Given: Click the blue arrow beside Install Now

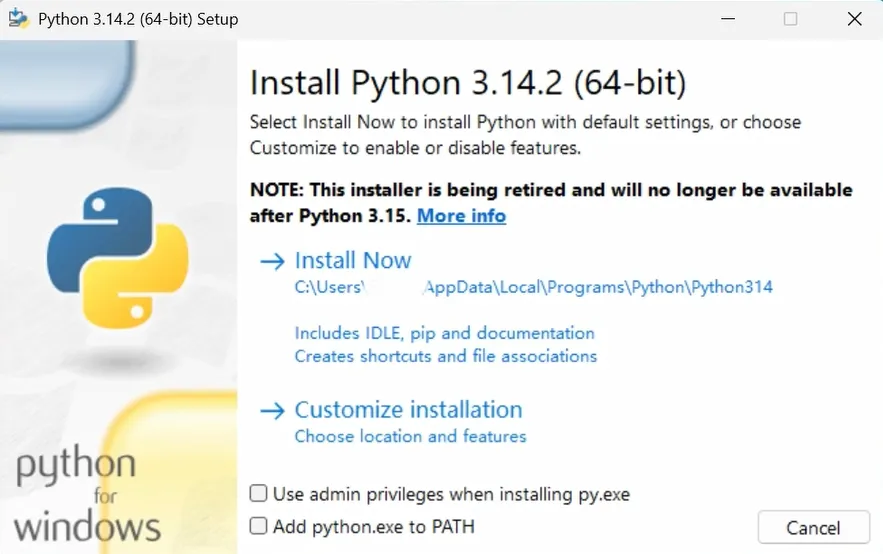Looking at the screenshot, I should click(272, 261).
